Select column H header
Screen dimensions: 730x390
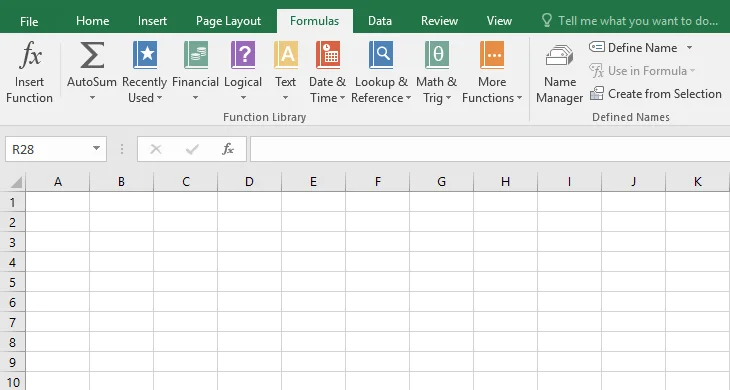[x=506, y=182]
